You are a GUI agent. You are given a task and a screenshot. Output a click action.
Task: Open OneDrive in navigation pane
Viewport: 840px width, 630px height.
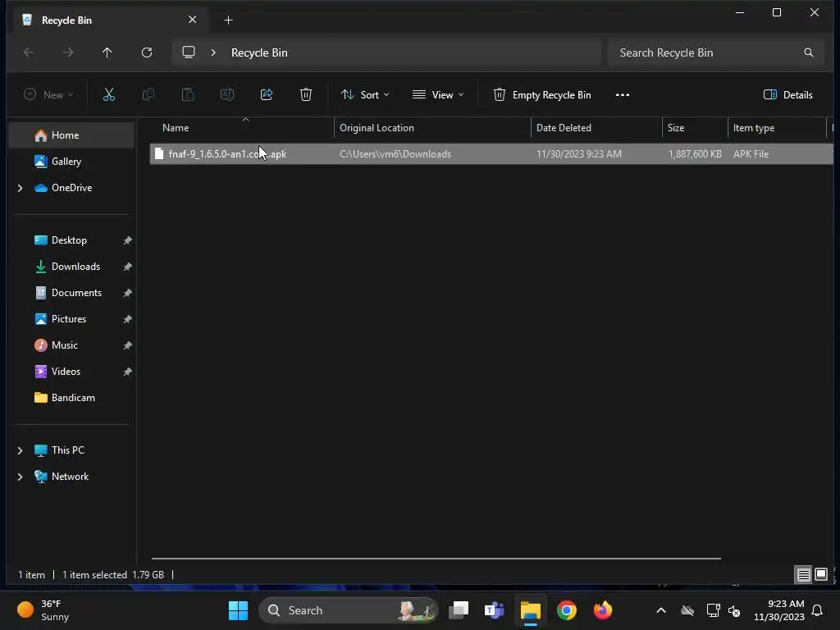72,188
